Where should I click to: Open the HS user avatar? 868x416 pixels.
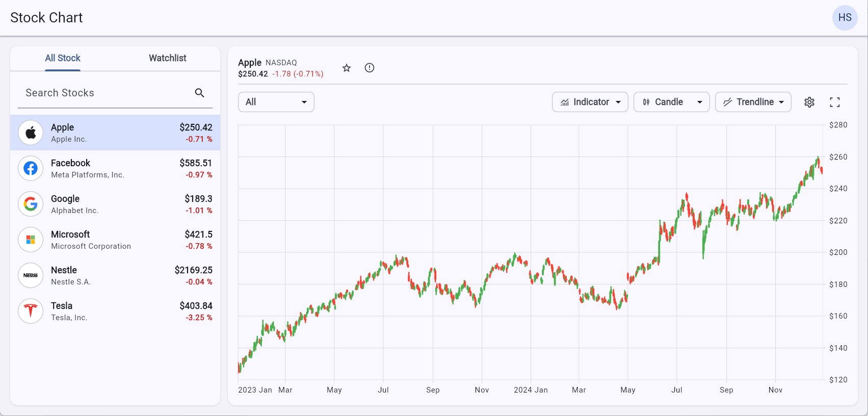tap(845, 18)
